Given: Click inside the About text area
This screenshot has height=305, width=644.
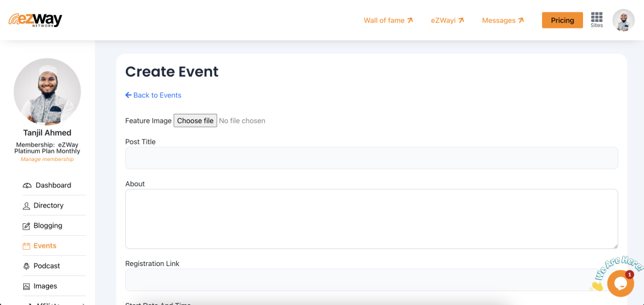Looking at the screenshot, I should pos(371,218).
